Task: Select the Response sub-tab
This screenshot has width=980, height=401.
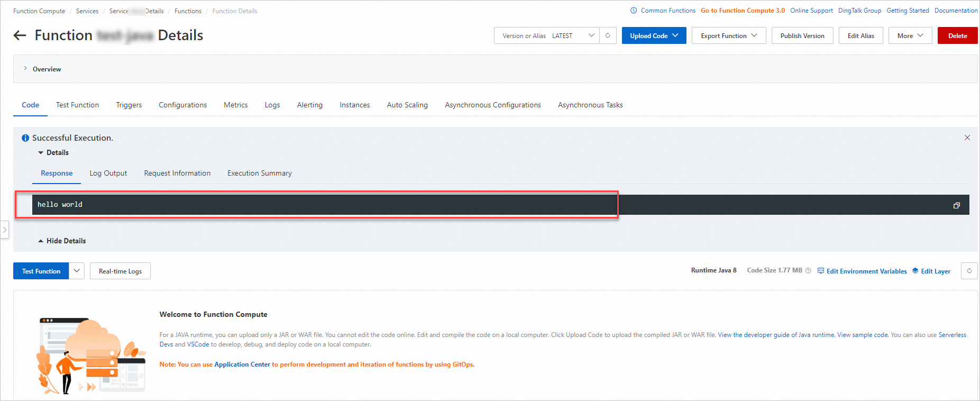Action: (x=57, y=173)
